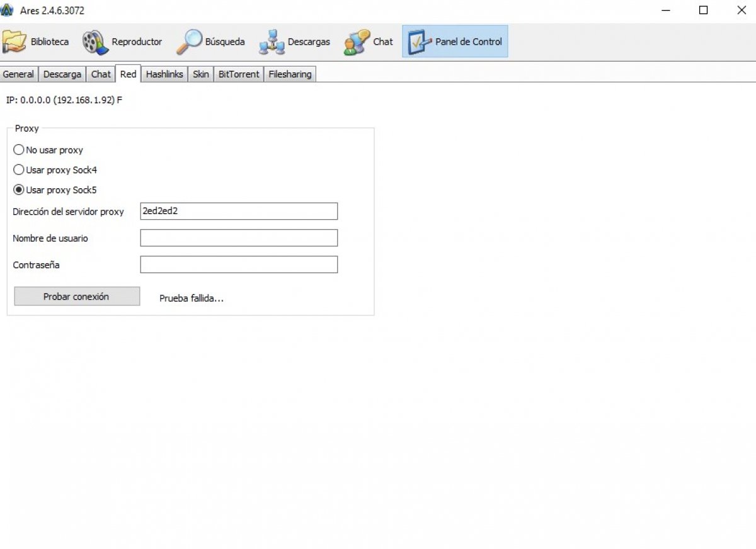Select the Usar proxy Sock4 option
This screenshot has width=756, height=549.
coord(55,170)
